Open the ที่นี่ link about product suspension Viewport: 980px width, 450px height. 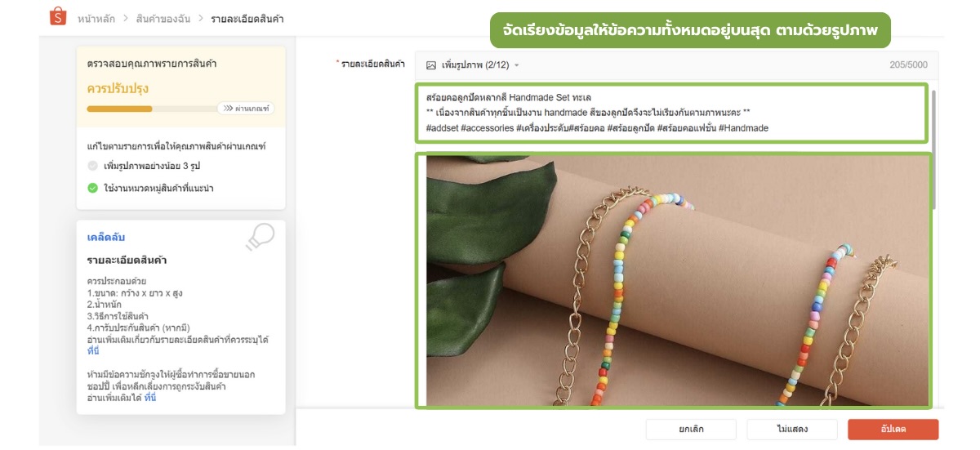click(150, 398)
